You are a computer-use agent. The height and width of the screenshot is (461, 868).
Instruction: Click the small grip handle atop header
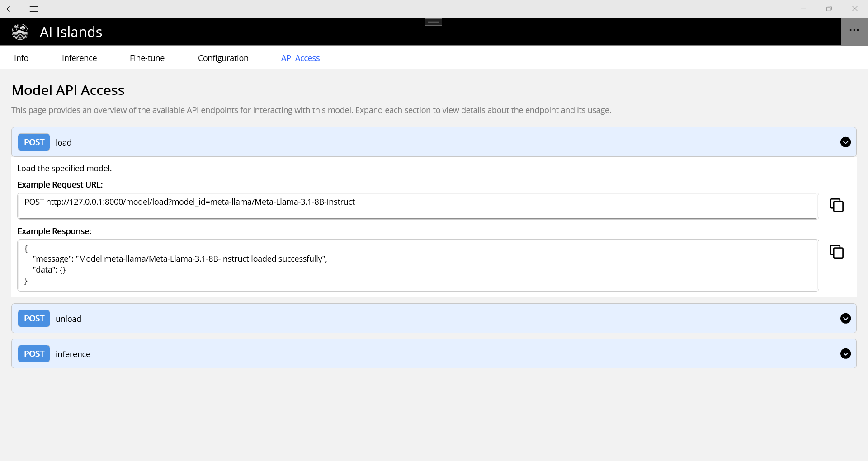(x=434, y=22)
